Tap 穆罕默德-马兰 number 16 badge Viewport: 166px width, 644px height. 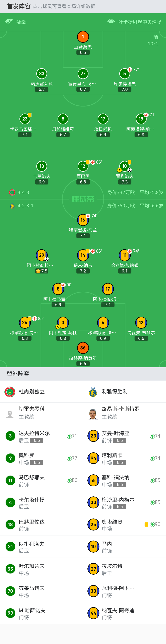pyautogui.click(x=83, y=220)
